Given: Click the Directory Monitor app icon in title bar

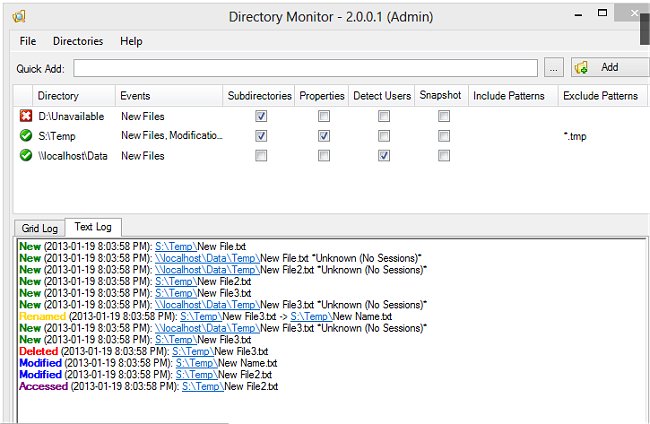Looking at the screenshot, I should pyautogui.click(x=19, y=14).
